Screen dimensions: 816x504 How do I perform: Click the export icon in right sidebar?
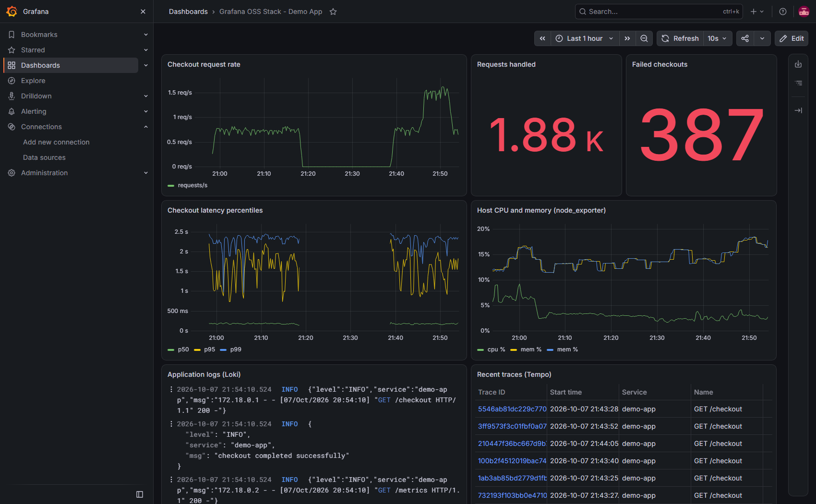(798, 64)
